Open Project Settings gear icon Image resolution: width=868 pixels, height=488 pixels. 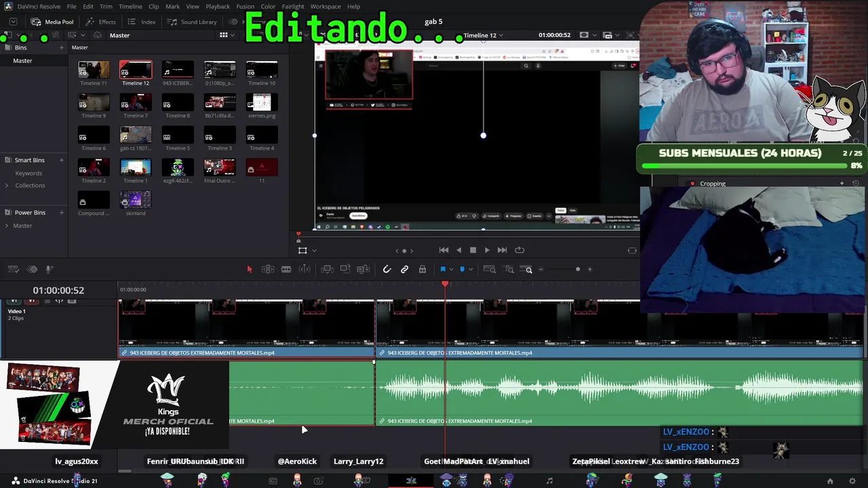click(x=852, y=481)
